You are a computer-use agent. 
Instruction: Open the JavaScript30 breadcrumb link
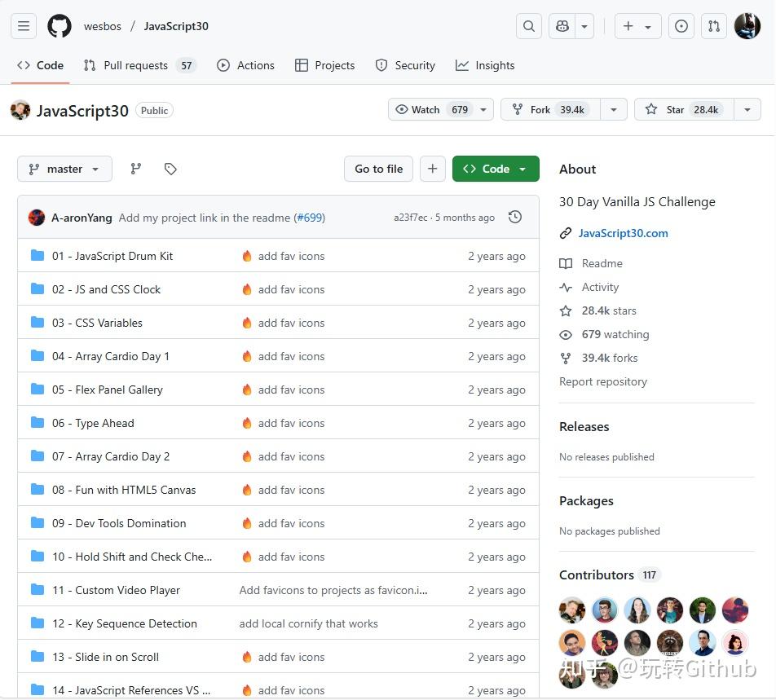click(176, 26)
